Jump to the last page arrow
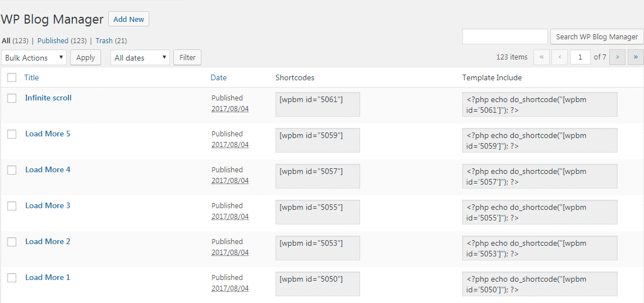 point(636,57)
